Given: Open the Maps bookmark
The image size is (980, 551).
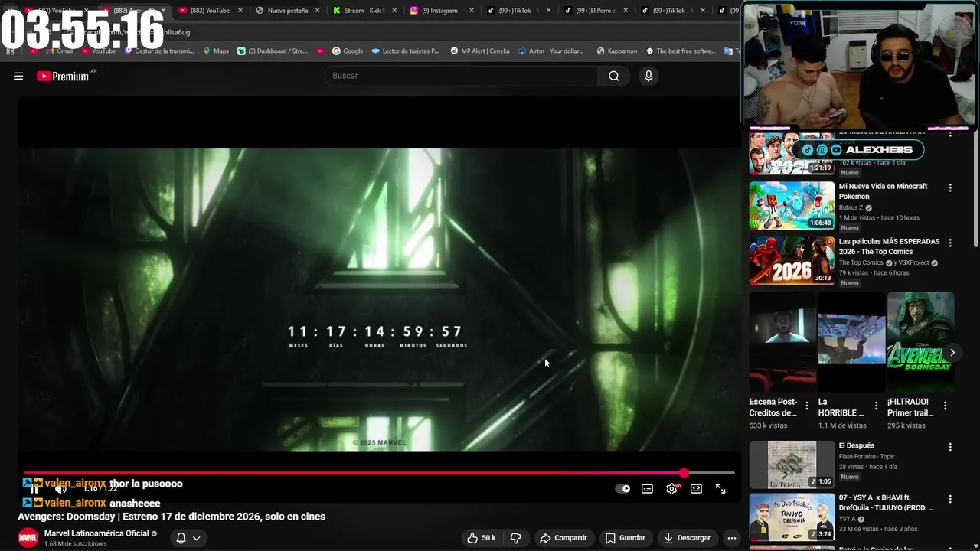Looking at the screenshot, I should pyautogui.click(x=216, y=51).
